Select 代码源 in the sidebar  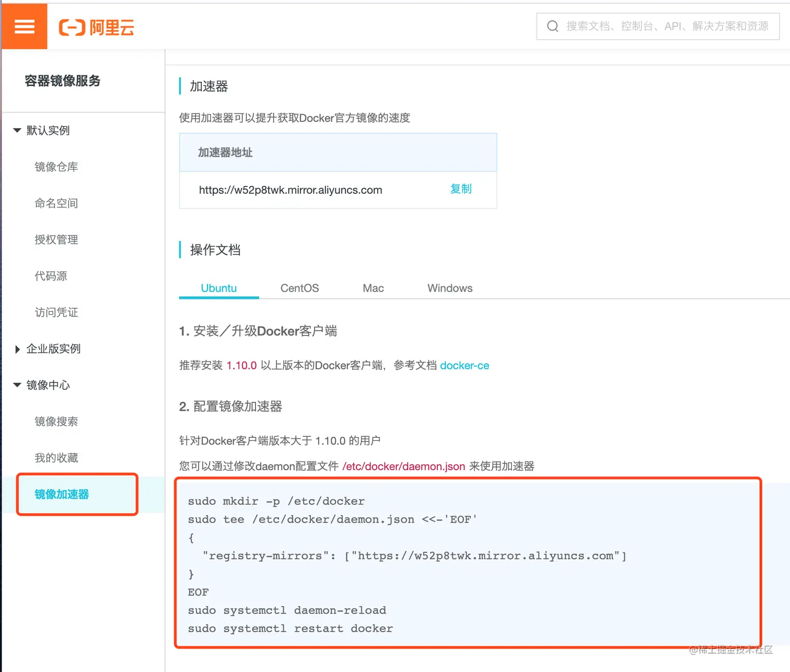click(51, 276)
